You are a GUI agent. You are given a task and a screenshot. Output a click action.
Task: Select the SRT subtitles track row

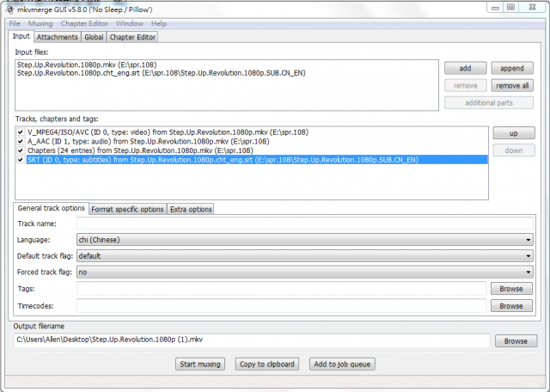tap(257, 160)
